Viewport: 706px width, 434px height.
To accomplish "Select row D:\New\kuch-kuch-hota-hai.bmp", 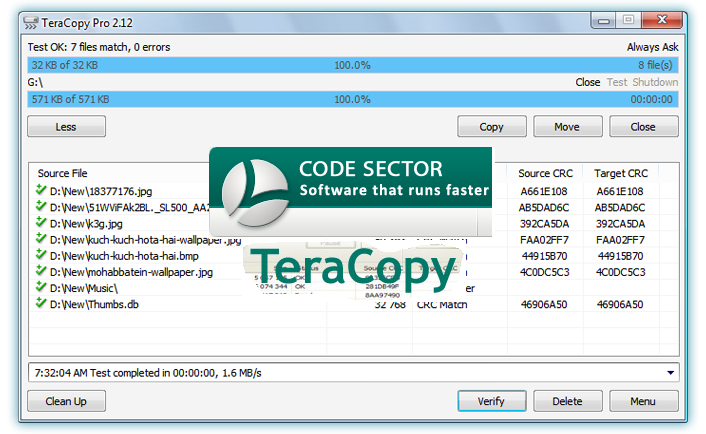I will 353,256.
